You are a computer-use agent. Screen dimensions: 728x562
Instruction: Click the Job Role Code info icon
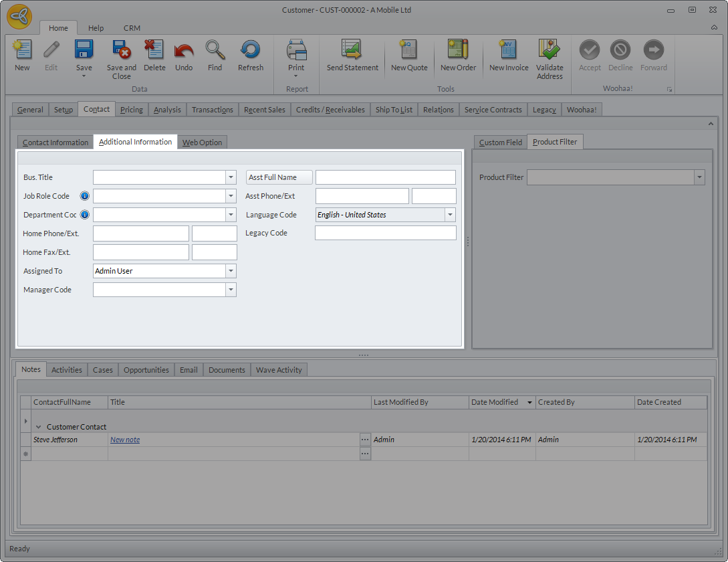[85, 196]
